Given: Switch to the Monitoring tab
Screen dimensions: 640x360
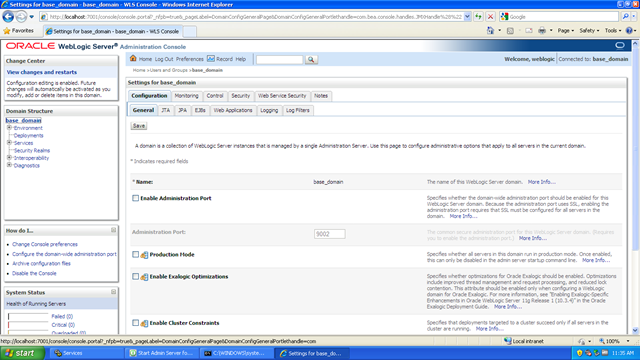Looking at the screenshot, I should click(186, 96).
